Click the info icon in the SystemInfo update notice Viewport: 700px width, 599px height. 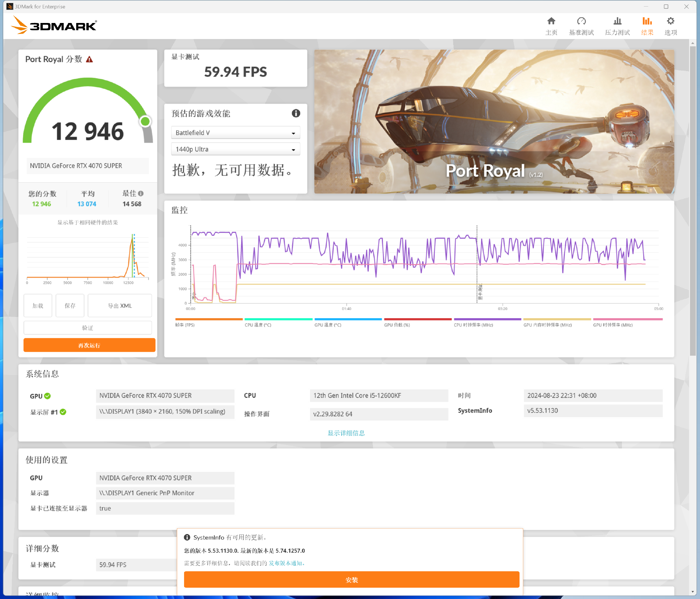[187, 537]
